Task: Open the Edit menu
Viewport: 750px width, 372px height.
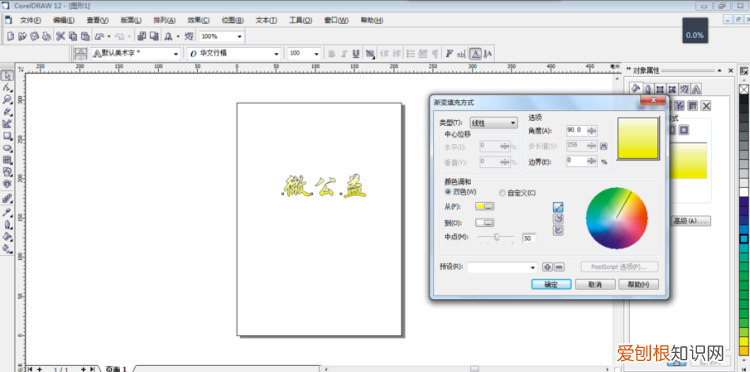Action: 64,20
